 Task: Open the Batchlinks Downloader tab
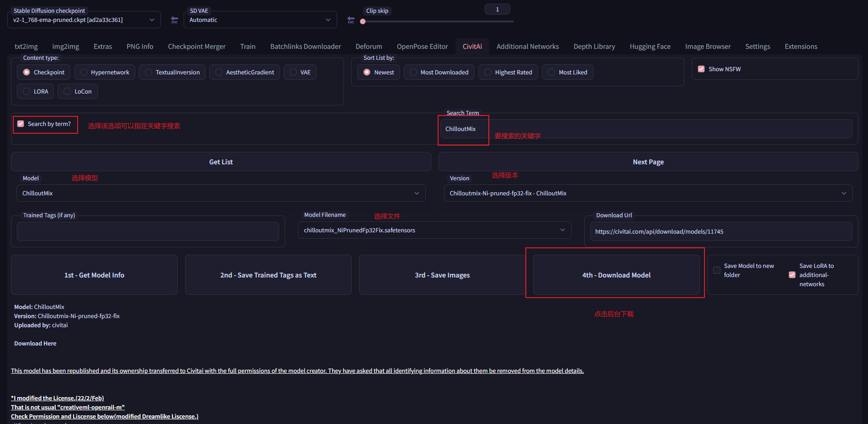coord(306,47)
